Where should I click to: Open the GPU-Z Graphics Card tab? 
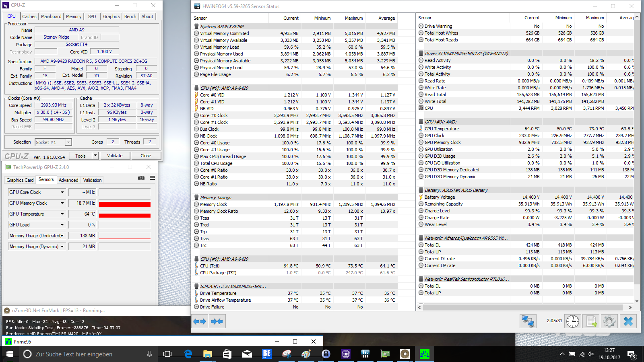coord(20,180)
